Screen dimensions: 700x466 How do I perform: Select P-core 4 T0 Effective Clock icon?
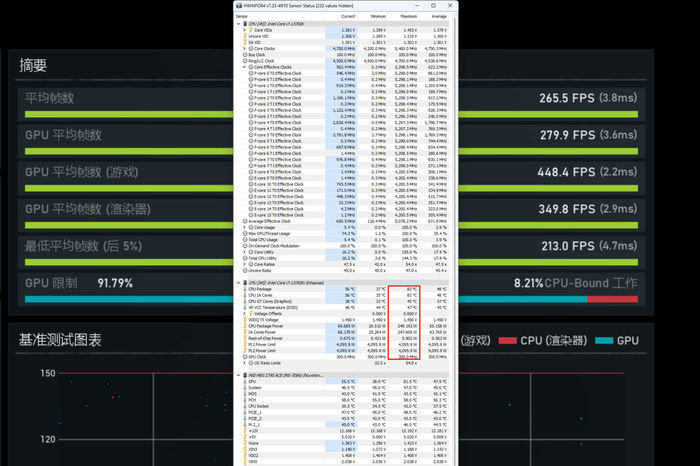tap(251, 122)
